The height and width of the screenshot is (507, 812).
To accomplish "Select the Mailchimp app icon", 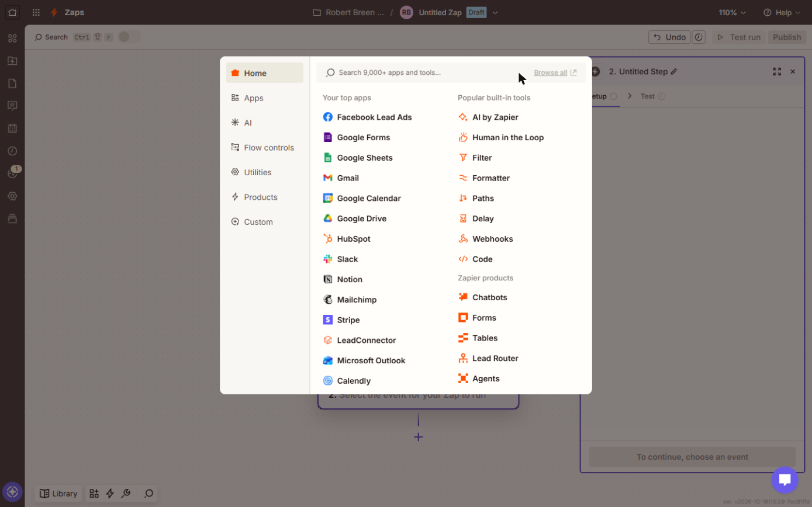I will tap(328, 300).
